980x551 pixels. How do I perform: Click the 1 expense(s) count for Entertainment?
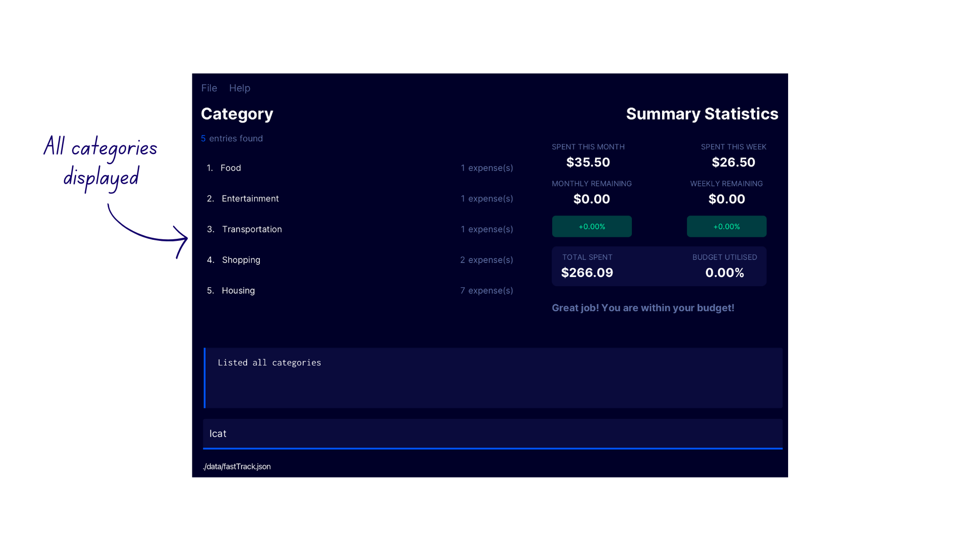click(x=487, y=198)
